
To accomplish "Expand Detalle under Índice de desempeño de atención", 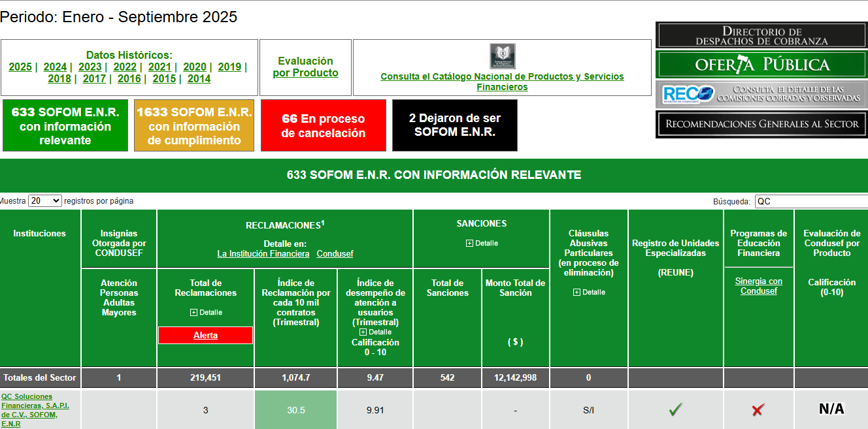I will click(375, 332).
